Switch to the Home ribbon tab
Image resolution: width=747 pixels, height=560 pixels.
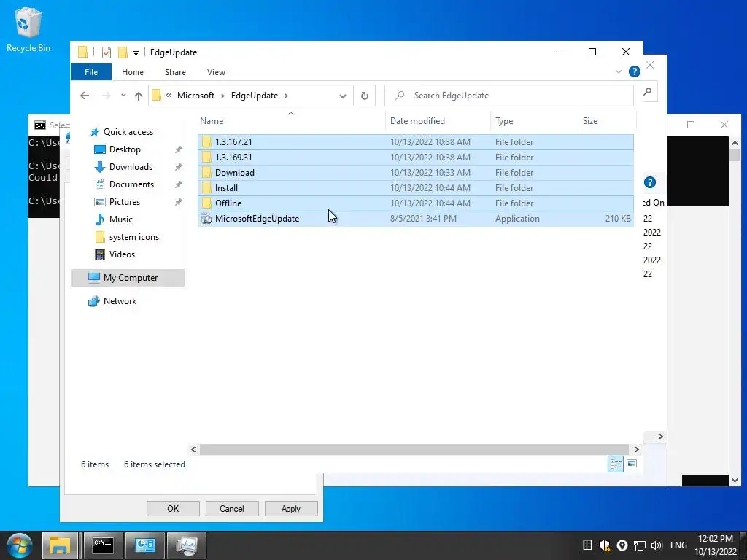(x=133, y=72)
